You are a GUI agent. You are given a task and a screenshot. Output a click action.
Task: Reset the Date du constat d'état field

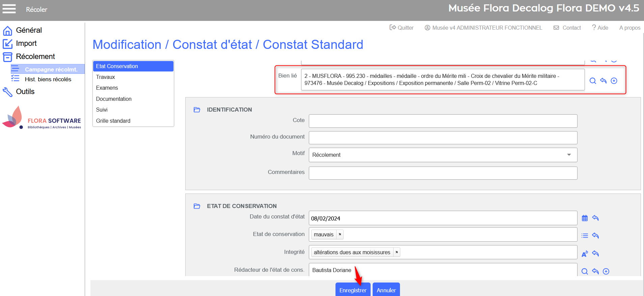(595, 218)
